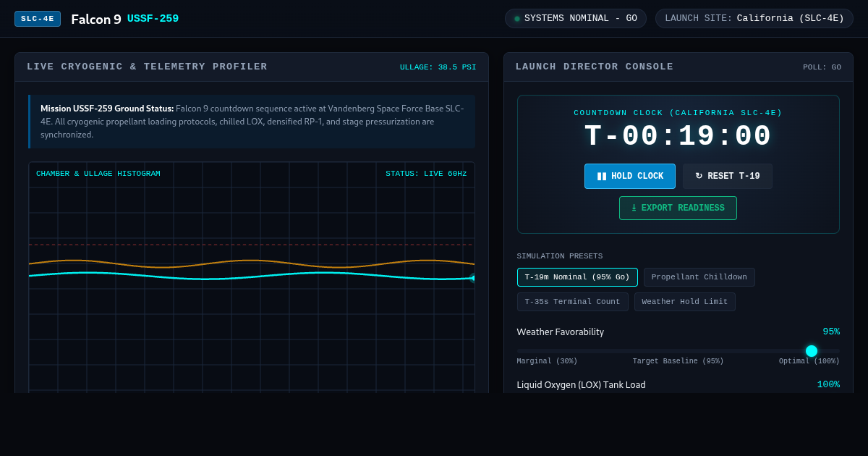Click the "POLL: GO" indicator

point(822,67)
